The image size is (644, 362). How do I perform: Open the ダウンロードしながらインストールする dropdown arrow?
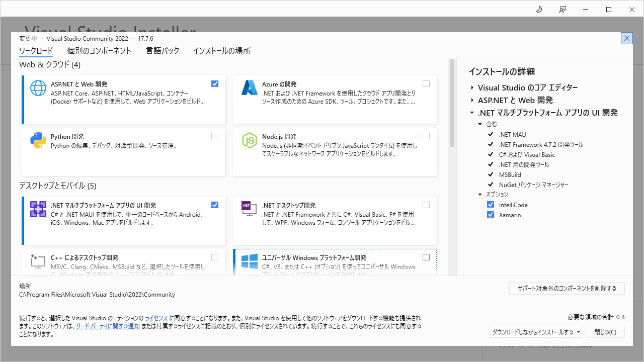coord(579,332)
